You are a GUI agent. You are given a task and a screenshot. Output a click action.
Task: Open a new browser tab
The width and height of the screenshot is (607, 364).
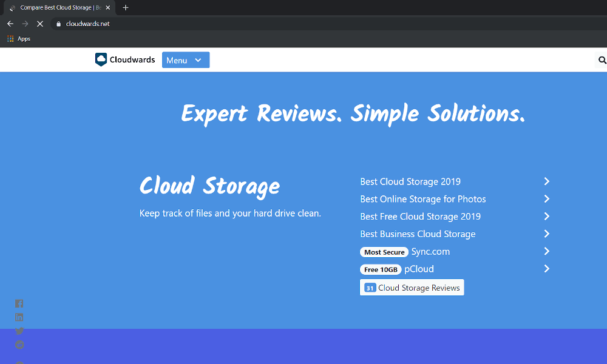point(126,8)
